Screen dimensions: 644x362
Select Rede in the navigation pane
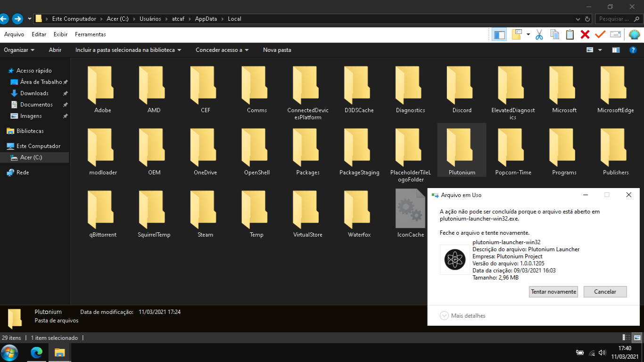(x=23, y=173)
